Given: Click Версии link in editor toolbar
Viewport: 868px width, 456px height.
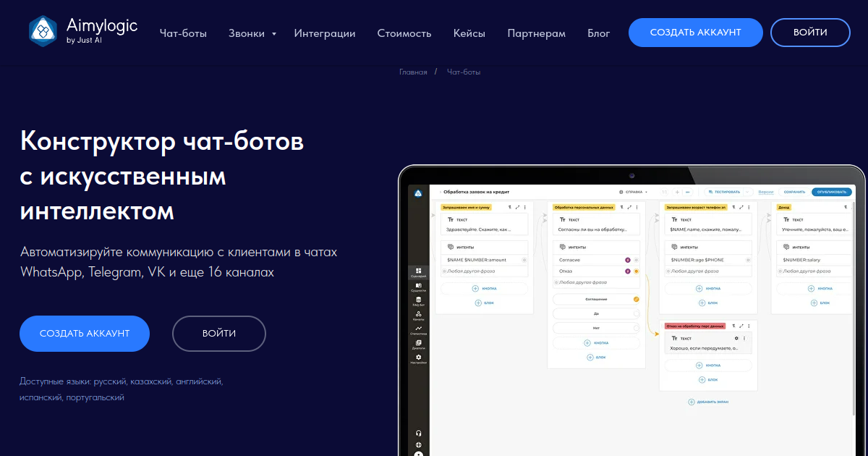Looking at the screenshot, I should pyautogui.click(x=766, y=192).
